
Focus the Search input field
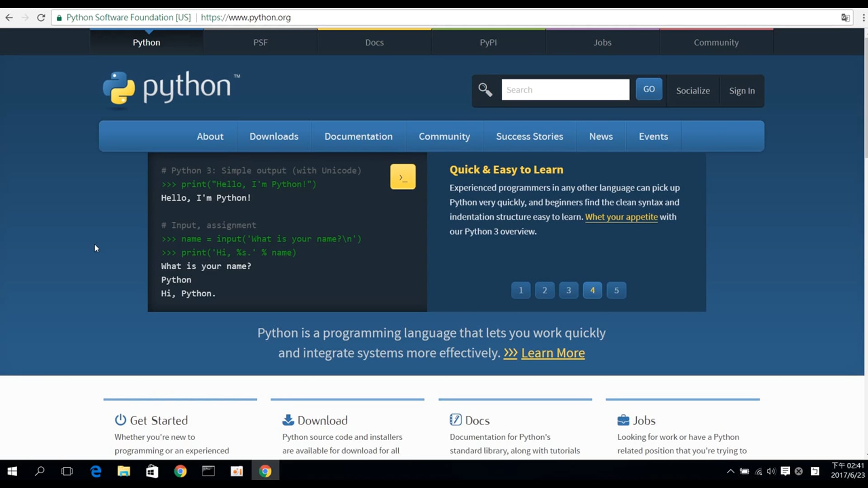(565, 89)
